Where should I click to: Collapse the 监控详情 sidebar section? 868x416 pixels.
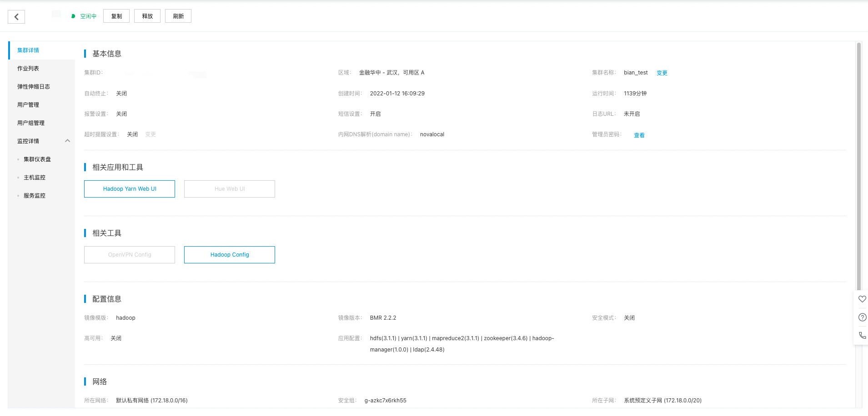pyautogui.click(x=67, y=141)
